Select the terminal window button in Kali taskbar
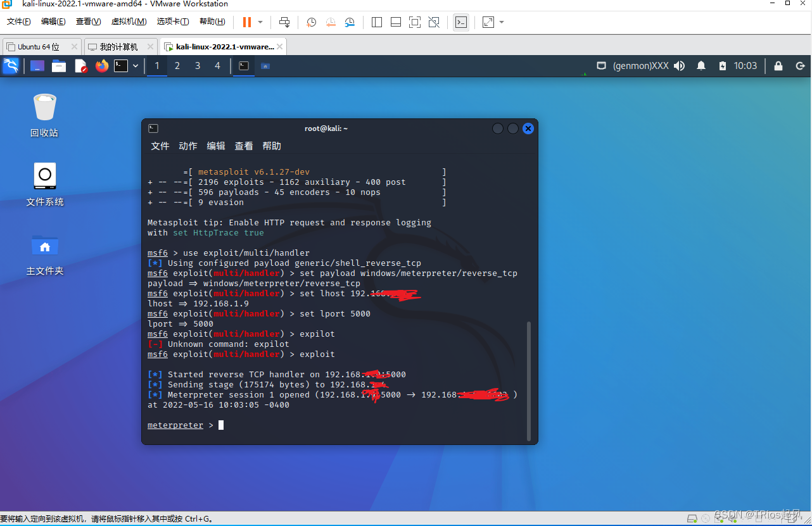 (x=244, y=66)
